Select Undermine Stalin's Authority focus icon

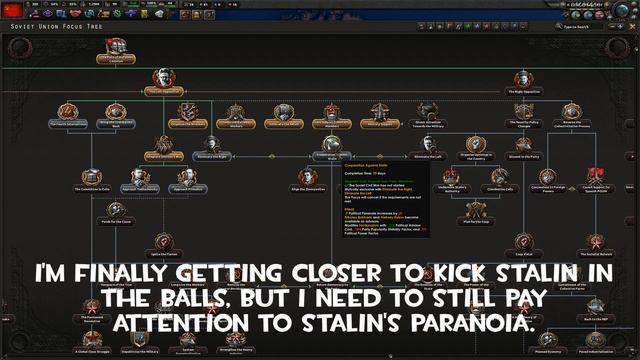[x=452, y=177]
